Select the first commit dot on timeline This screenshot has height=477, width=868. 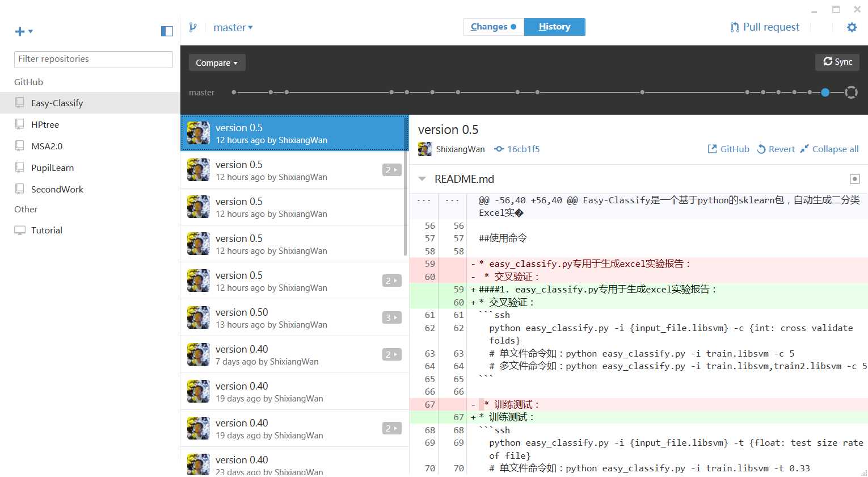point(234,92)
